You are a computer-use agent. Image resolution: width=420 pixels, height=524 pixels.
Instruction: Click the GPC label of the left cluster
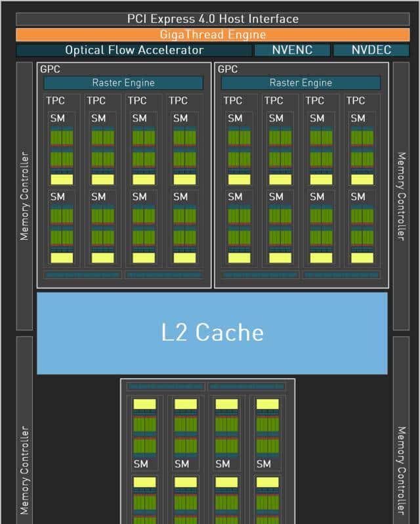(50, 69)
